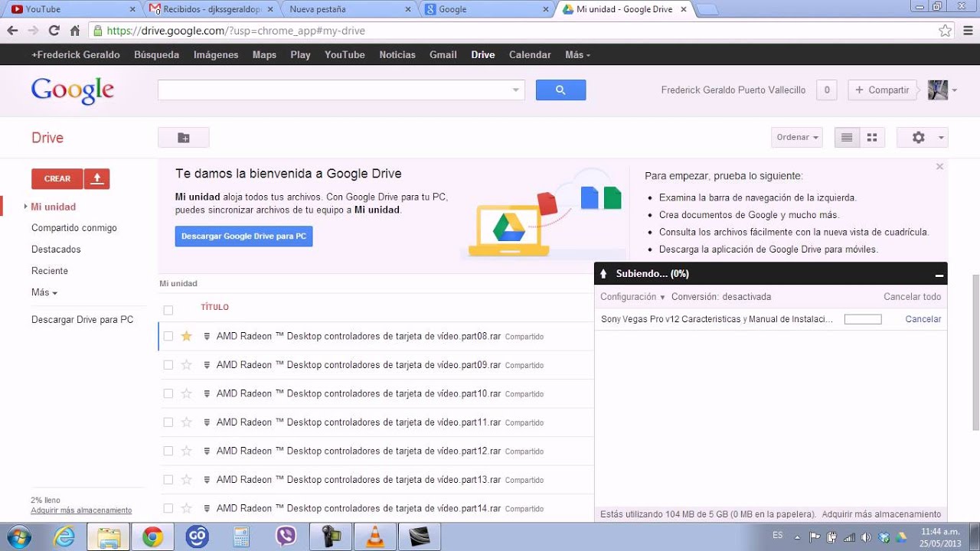The height and width of the screenshot is (551, 980).
Task: Click the red CREAR button
Action: point(57,178)
